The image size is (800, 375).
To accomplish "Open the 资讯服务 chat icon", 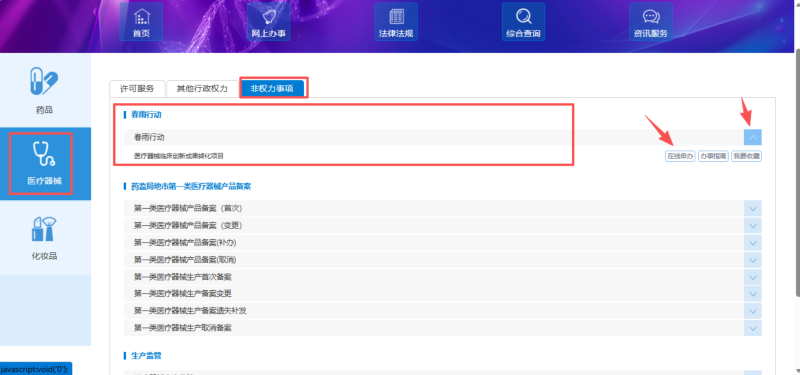I will coord(651,21).
